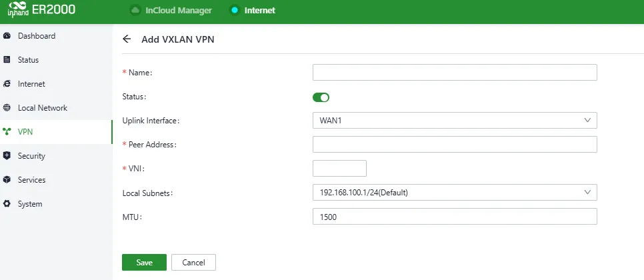This screenshot has height=280, width=644.
Task: Click the MTU field showing 1500
Action: click(x=455, y=217)
